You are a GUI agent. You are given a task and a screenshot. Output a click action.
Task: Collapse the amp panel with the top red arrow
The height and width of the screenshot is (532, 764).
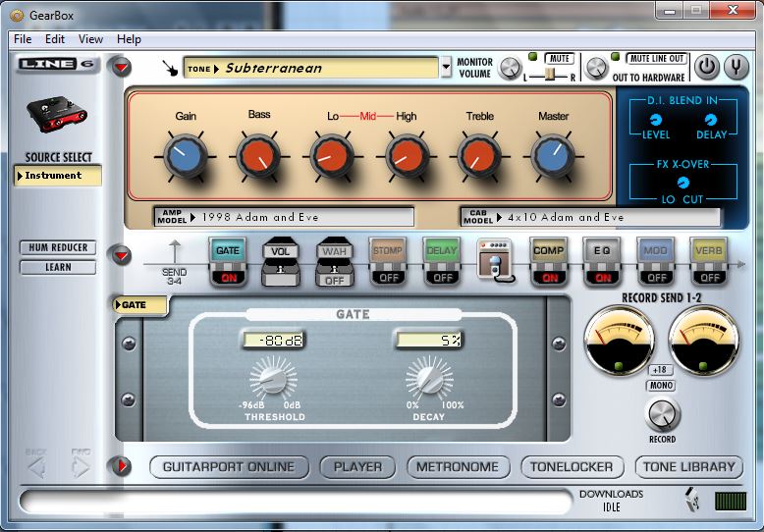(122, 67)
